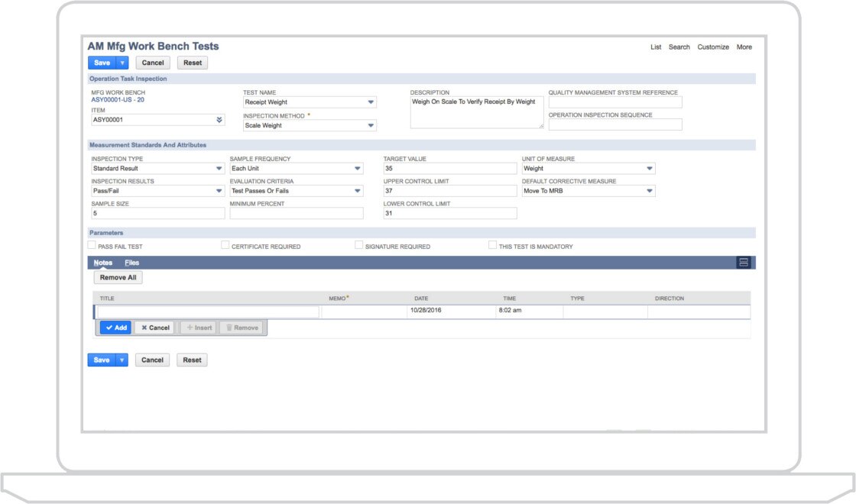Open the Customize menu
This screenshot has width=856, height=504.
tap(713, 47)
